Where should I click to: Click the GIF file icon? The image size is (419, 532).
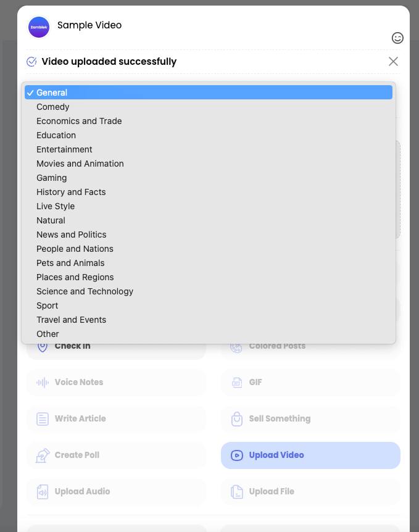coord(237,383)
